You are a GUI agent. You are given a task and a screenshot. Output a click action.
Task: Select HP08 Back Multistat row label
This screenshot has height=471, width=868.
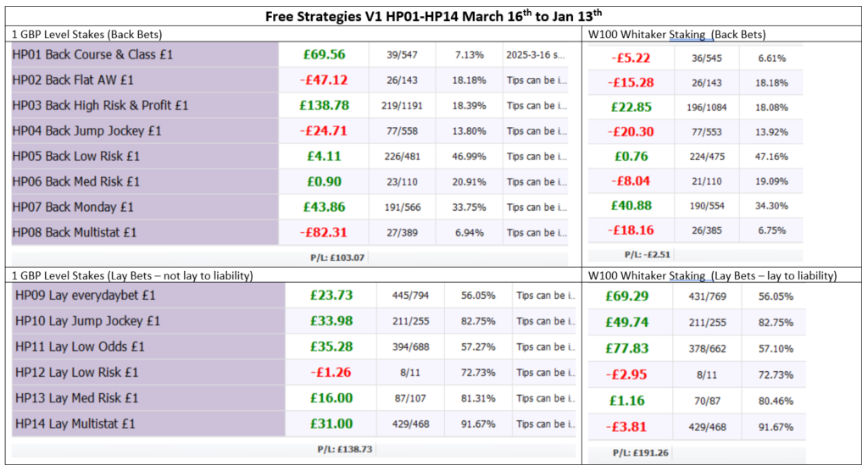[75, 232]
